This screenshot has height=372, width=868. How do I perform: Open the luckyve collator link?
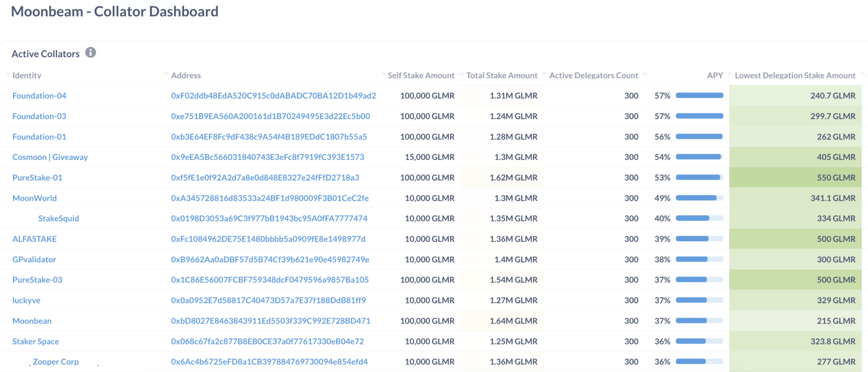[26, 300]
